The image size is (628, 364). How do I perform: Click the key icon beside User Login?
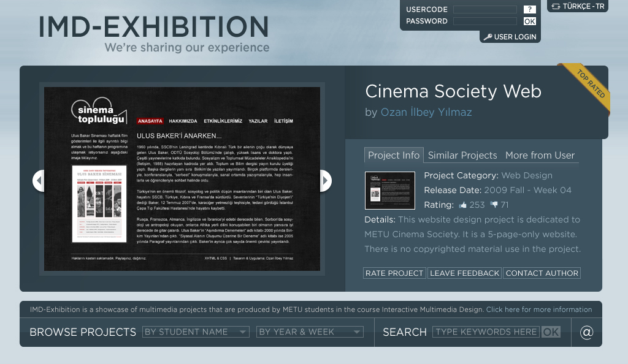[x=488, y=37]
